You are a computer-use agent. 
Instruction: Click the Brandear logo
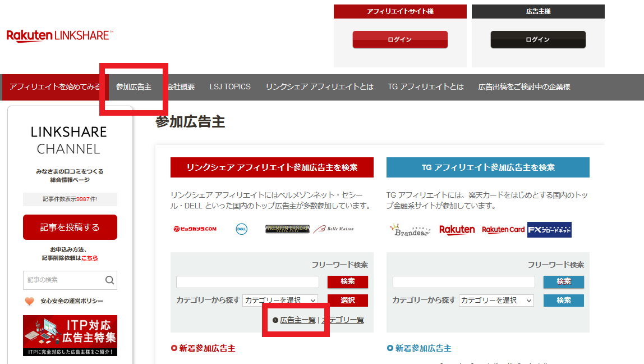410,230
